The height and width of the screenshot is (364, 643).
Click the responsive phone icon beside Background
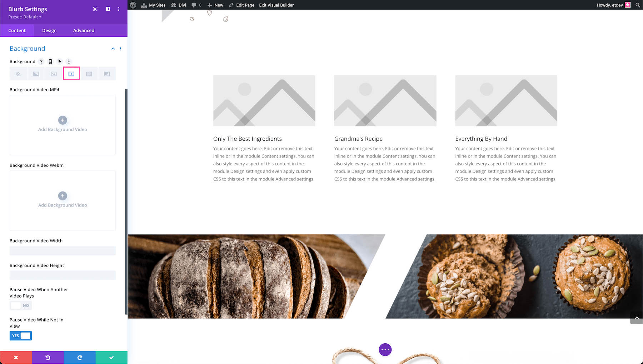(50, 61)
